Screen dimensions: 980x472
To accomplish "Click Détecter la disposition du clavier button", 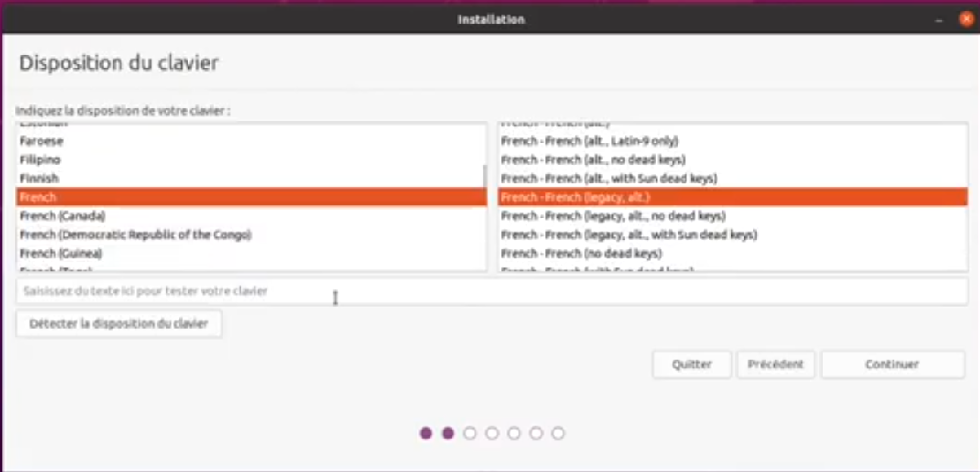I will 119,324.
